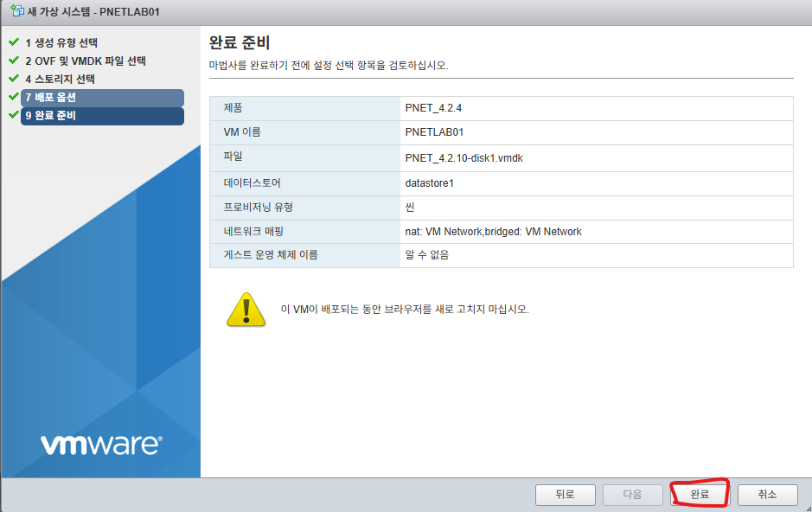Click the 완료 (Finish) button
The image size is (812, 512).
700,495
